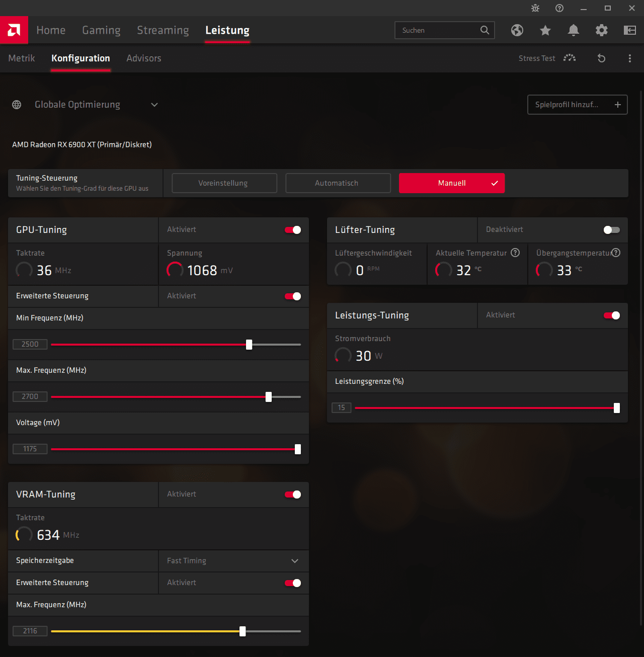Click the reset arrow icon
The height and width of the screenshot is (657, 644).
601,58
